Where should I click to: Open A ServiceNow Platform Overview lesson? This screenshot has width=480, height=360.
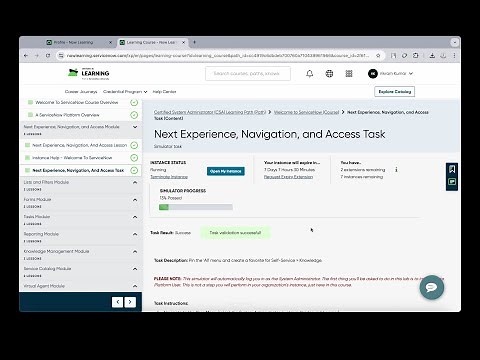coord(67,115)
